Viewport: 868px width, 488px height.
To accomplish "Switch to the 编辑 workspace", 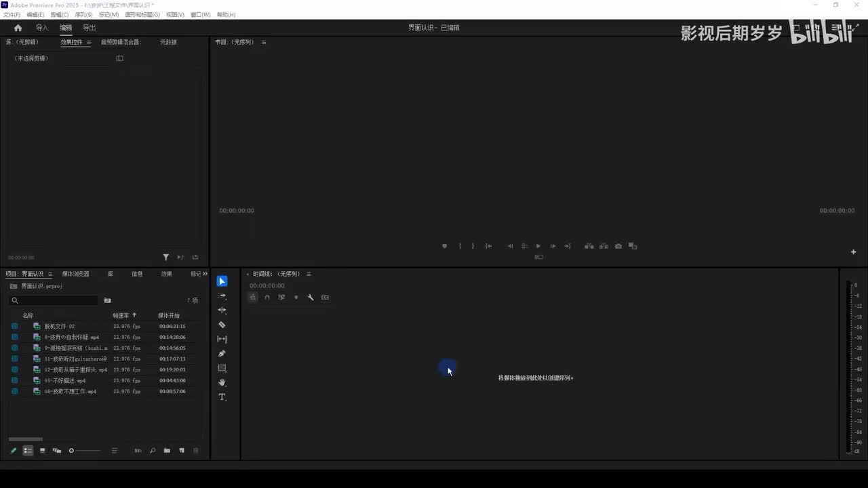I will pyautogui.click(x=66, y=28).
